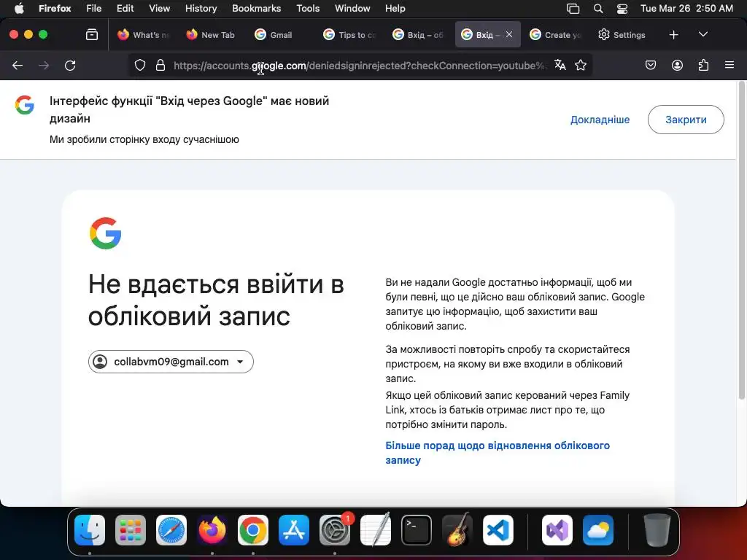Open the Apple menu

click(19, 9)
